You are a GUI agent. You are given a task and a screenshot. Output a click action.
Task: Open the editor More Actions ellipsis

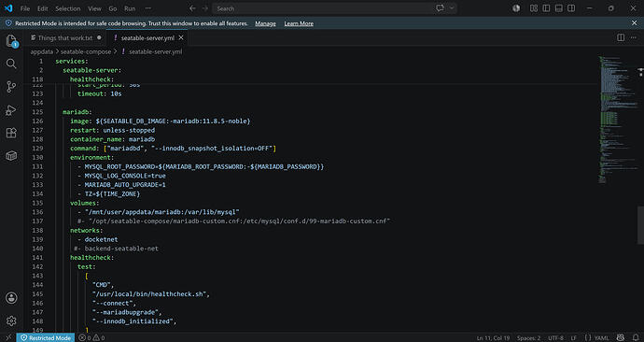(x=634, y=37)
